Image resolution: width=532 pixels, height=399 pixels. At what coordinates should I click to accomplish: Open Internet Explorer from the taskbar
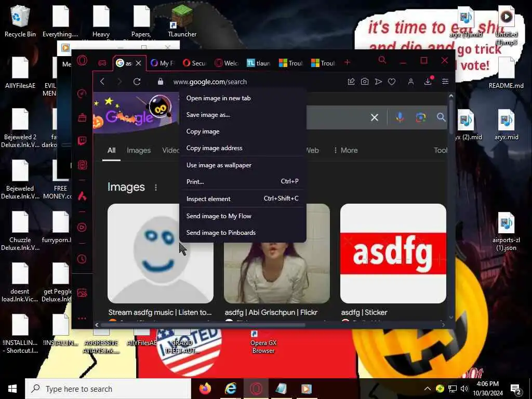pos(231,389)
